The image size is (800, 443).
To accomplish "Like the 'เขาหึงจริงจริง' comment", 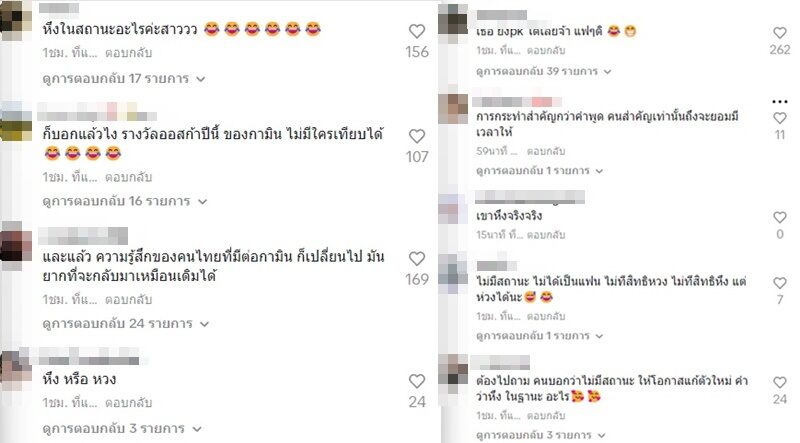I will pos(780,217).
